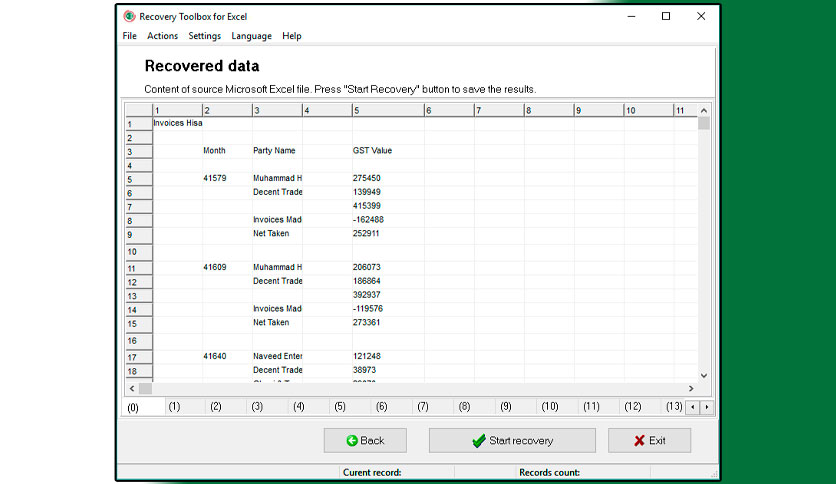Image resolution: width=836 pixels, height=484 pixels.
Task: Select the cell containing 121248
Action: [x=388, y=357]
